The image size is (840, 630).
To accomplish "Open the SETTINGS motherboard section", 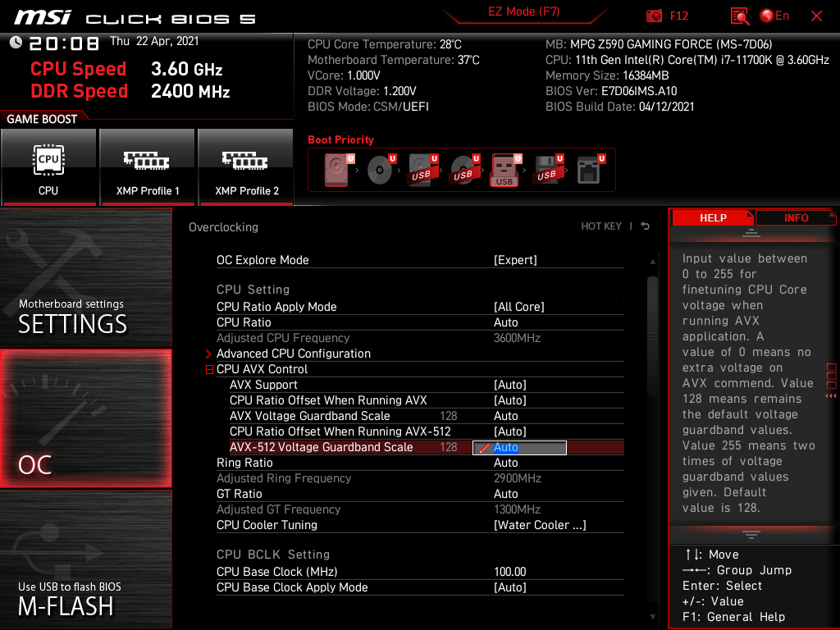I will point(85,277).
